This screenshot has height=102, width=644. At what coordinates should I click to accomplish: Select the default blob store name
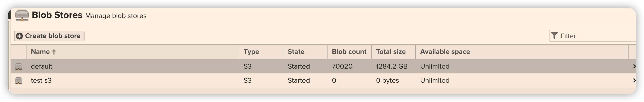tap(41, 66)
